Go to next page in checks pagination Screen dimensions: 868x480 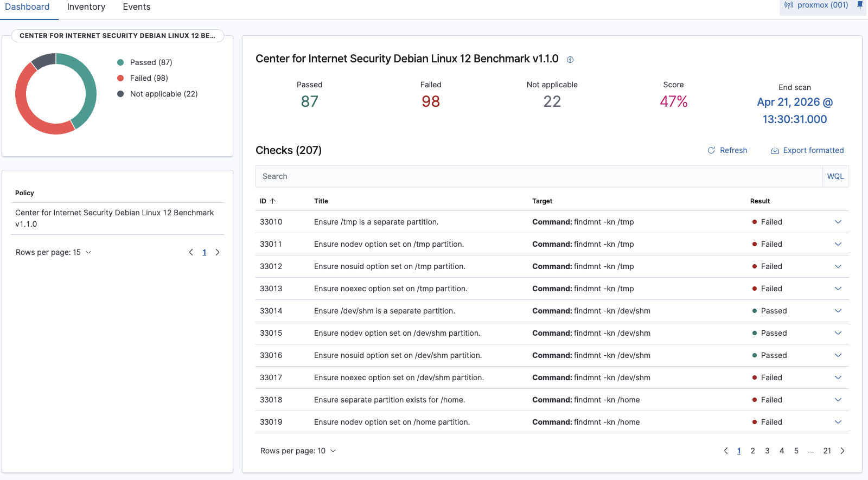point(843,451)
